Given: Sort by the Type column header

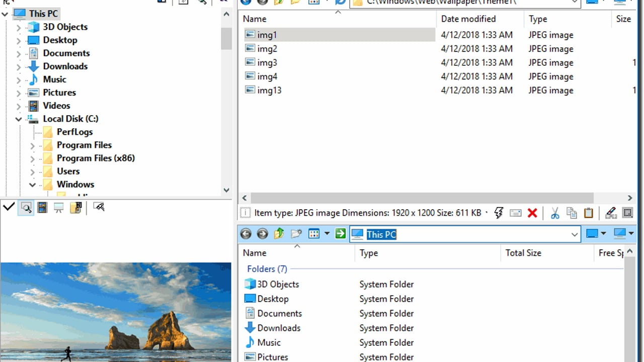Looking at the screenshot, I should click(x=538, y=19).
